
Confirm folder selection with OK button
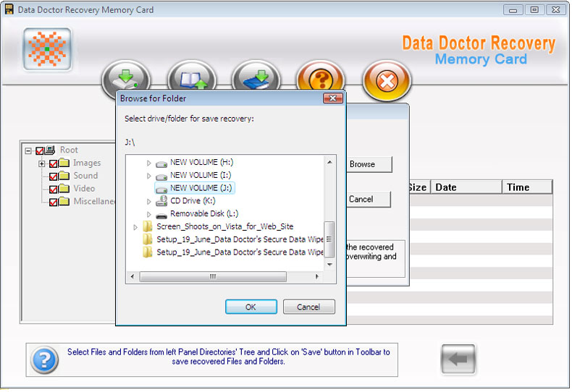point(251,307)
